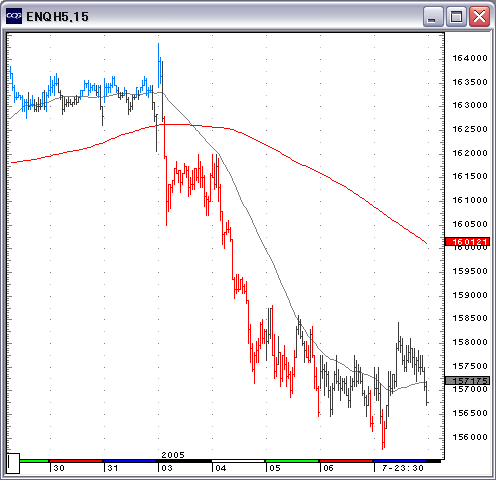Select the 06 date label on time axis
496x480 pixels.
point(328,468)
